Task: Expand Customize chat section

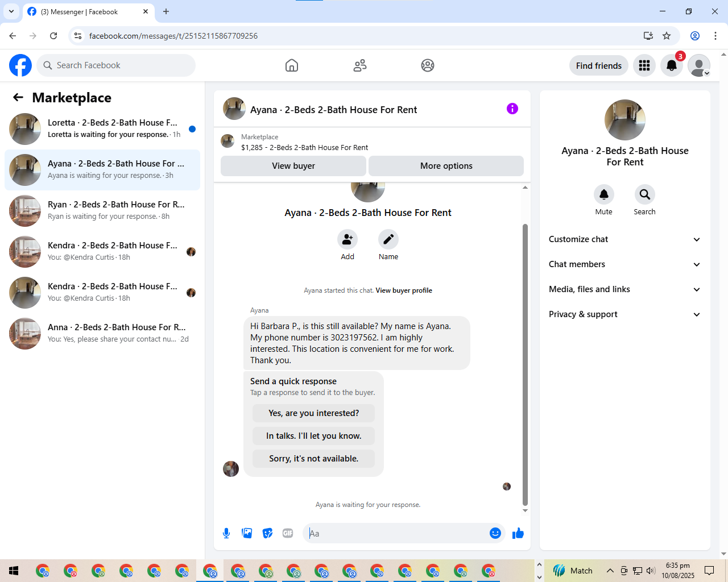Action: [625, 239]
